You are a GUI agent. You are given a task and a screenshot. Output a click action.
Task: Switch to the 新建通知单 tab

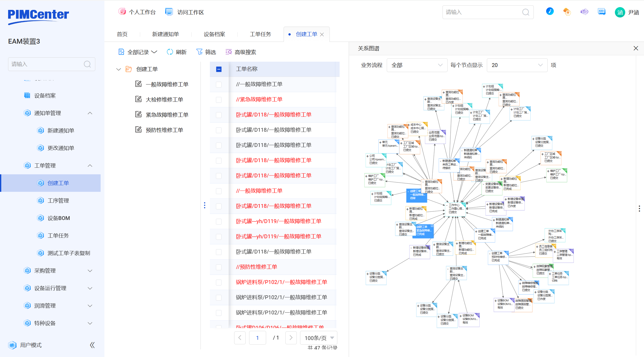tap(165, 34)
